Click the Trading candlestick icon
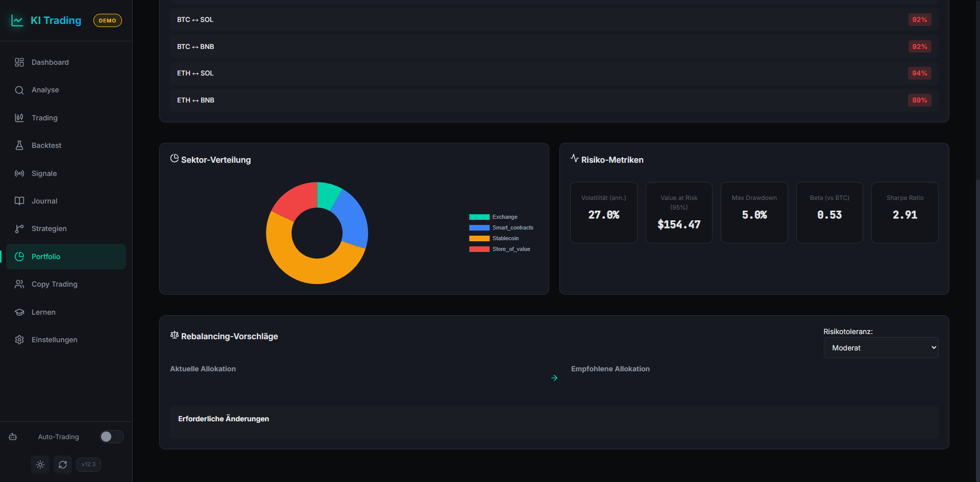 click(x=19, y=118)
